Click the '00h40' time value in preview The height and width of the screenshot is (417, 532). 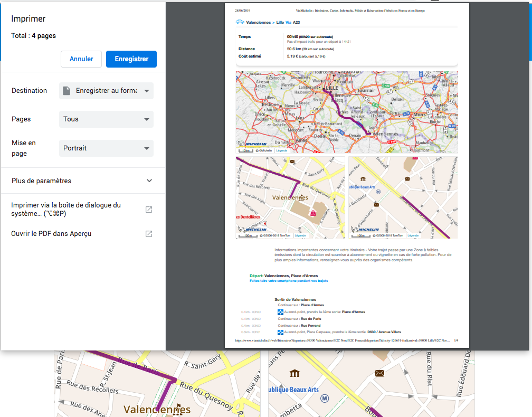pyautogui.click(x=292, y=36)
